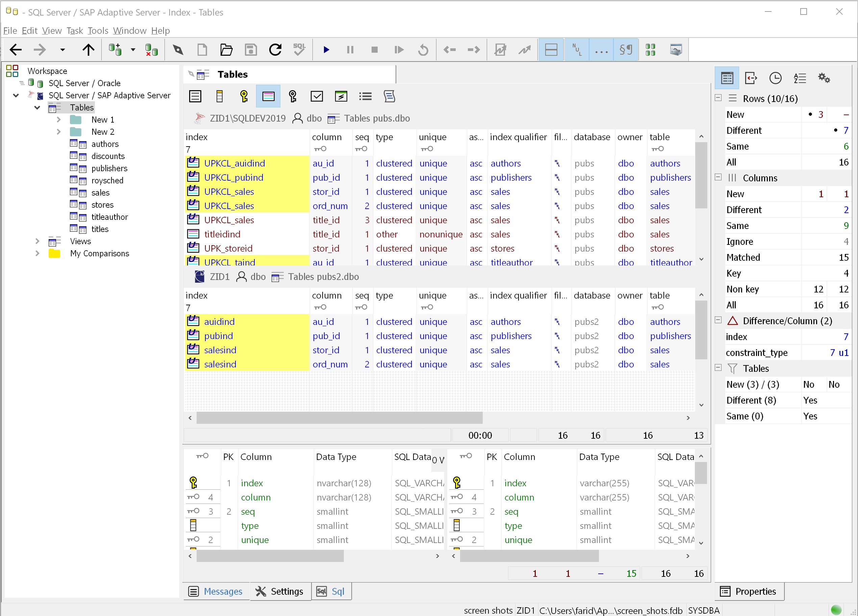Click the blue Run play button

[x=326, y=50]
